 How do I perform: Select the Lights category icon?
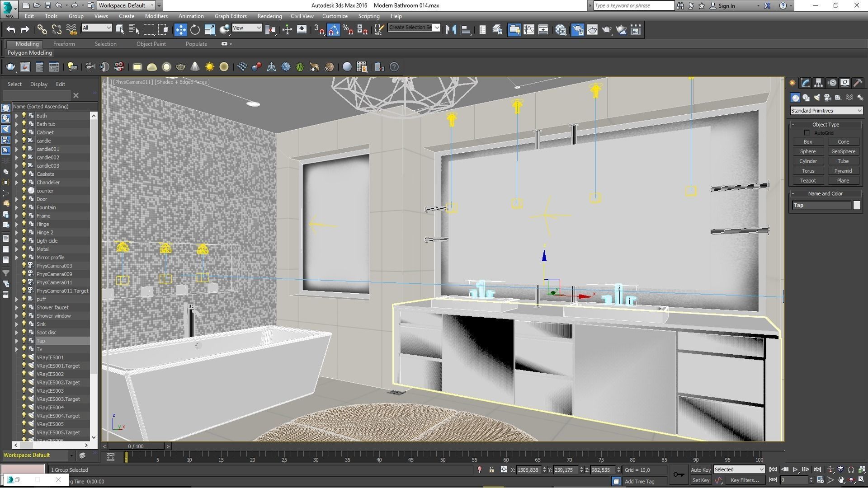[816, 98]
